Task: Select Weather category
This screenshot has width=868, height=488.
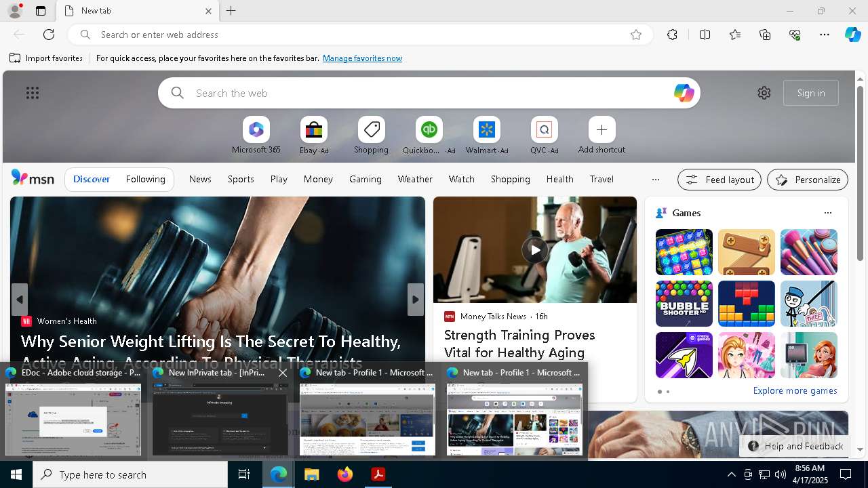Action: point(415,180)
